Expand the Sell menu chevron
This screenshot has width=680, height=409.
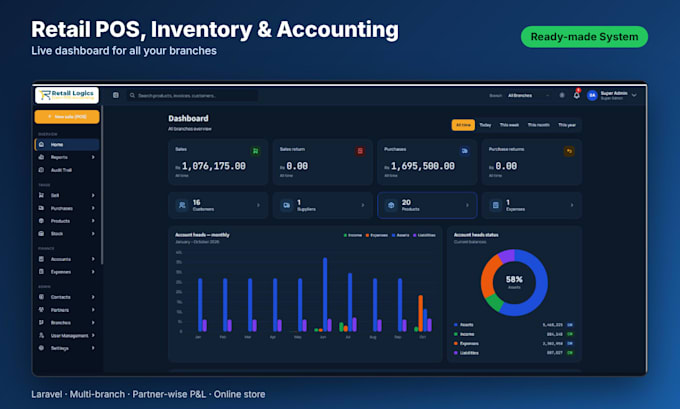[x=93, y=195]
